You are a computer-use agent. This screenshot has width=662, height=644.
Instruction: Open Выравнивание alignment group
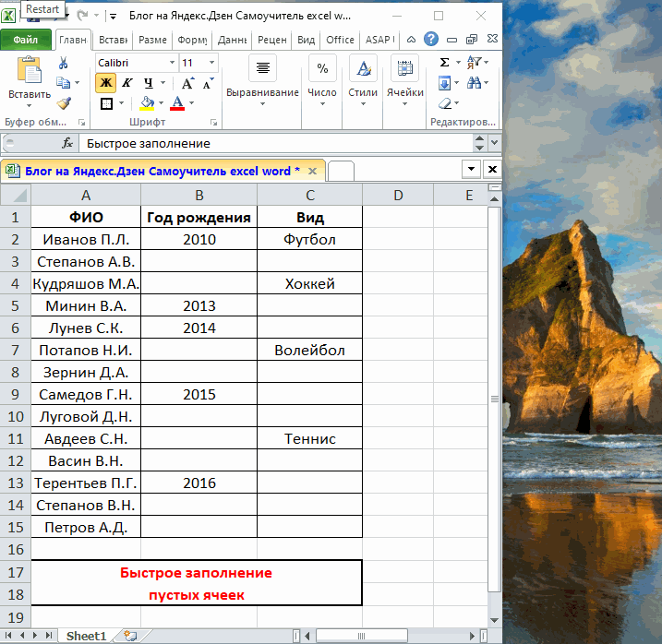(262, 80)
